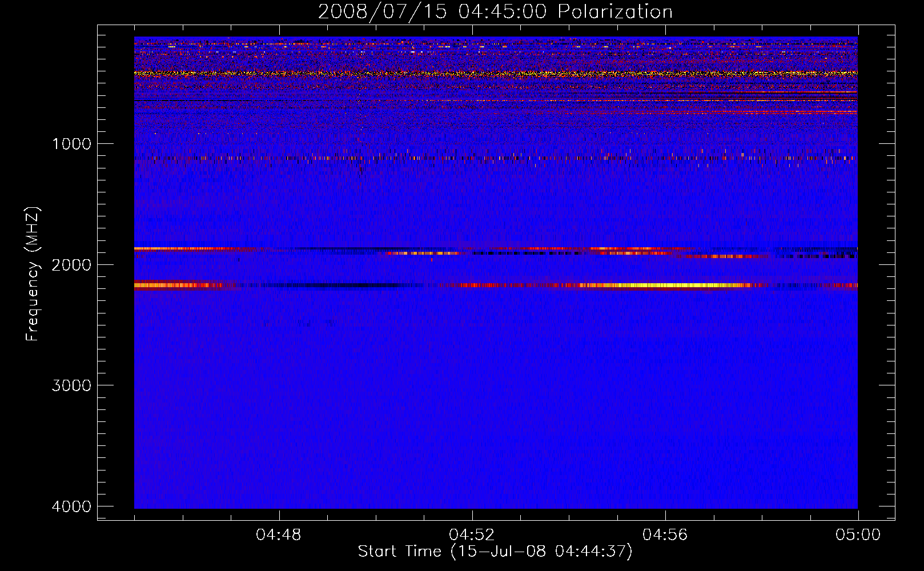Click the 04:48 time tick label
924x571 pixels.
279,535
